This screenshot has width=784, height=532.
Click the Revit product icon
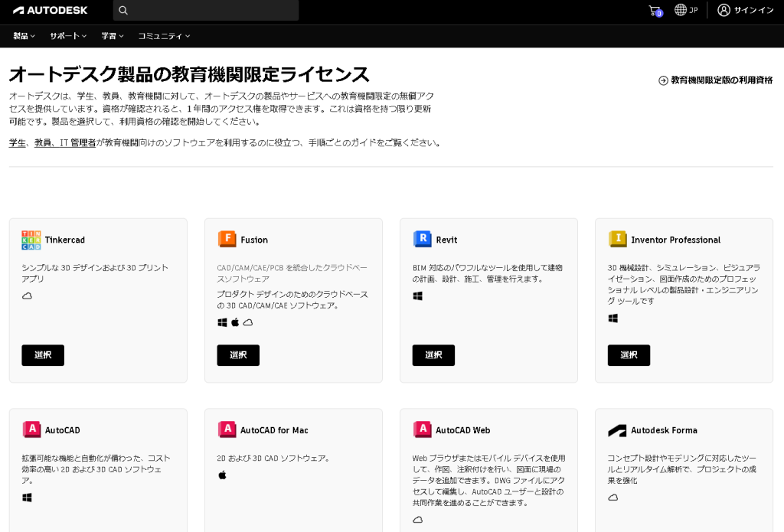tap(422, 240)
